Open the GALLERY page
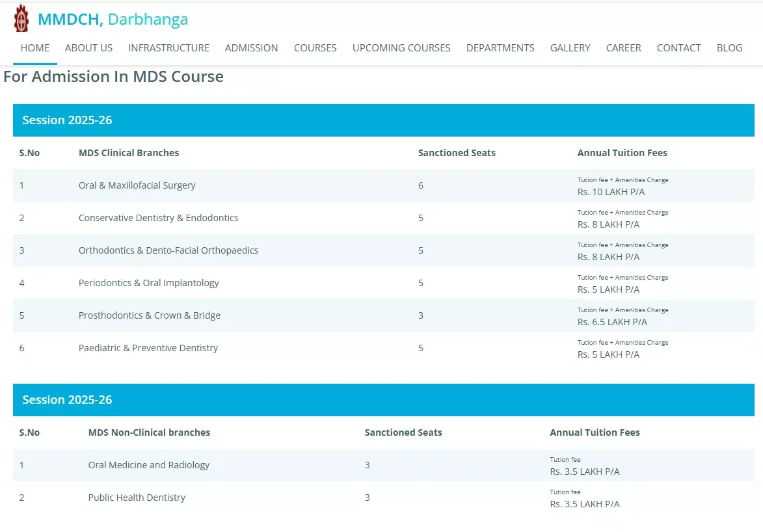The image size is (763, 532). pyautogui.click(x=570, y=48)
